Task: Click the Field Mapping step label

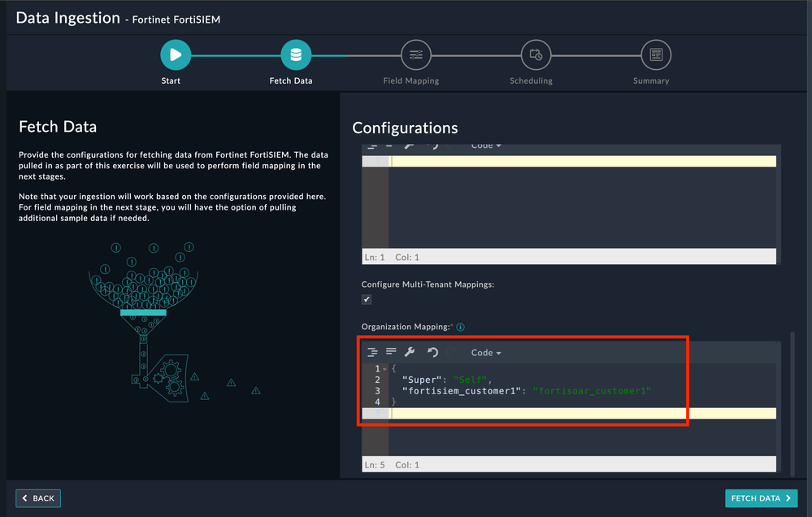Action: [411, 80]
